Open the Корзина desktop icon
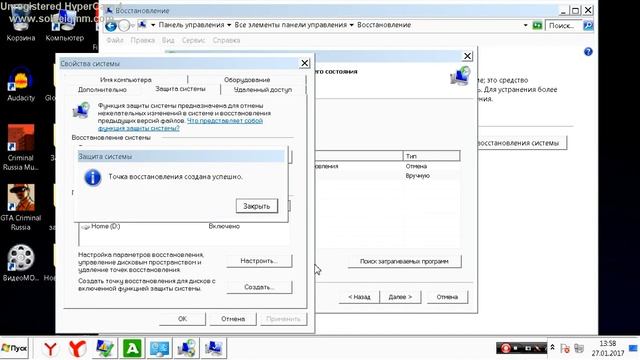The image size is (640, 360). click(20, 24)
